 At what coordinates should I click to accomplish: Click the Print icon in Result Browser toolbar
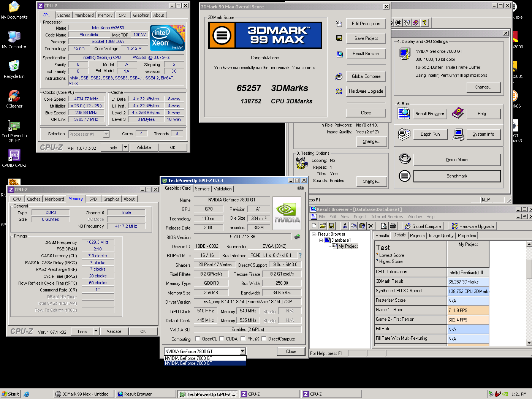393,226
